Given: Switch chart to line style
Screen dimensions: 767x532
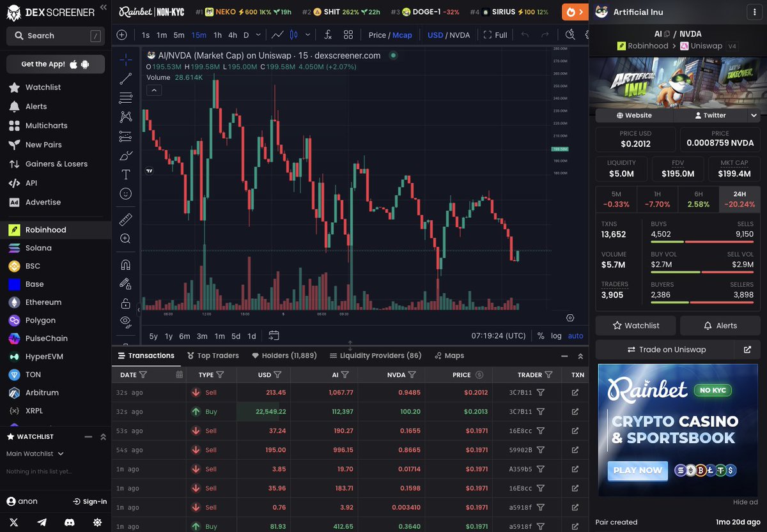Looking at the screenshot, I should (278, 35).
